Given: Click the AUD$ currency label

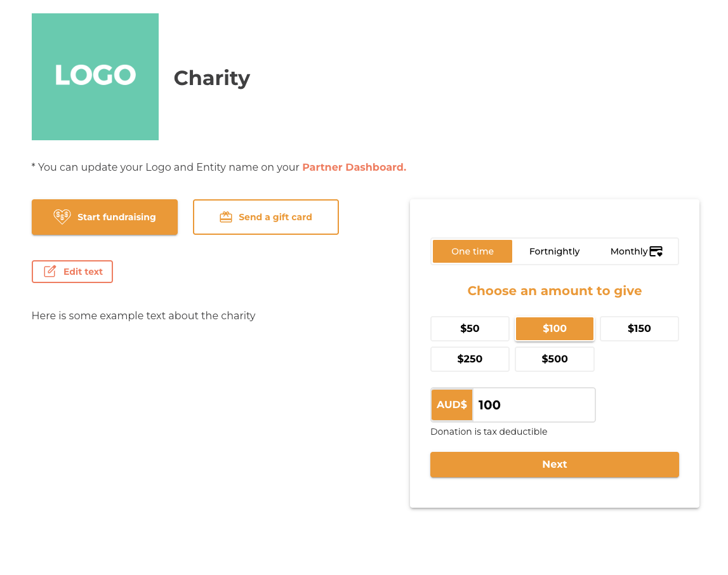Looking at the screenshot, I should point(452,405).
